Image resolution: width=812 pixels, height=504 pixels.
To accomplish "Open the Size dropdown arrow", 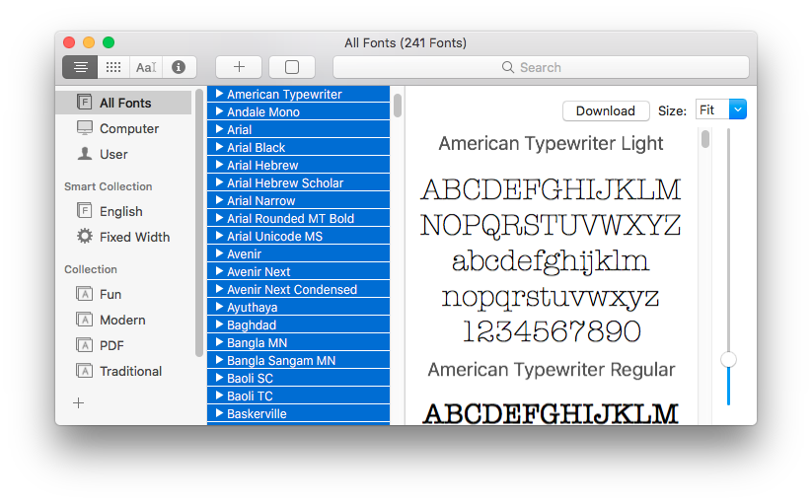I will click(x=737, y=109).
